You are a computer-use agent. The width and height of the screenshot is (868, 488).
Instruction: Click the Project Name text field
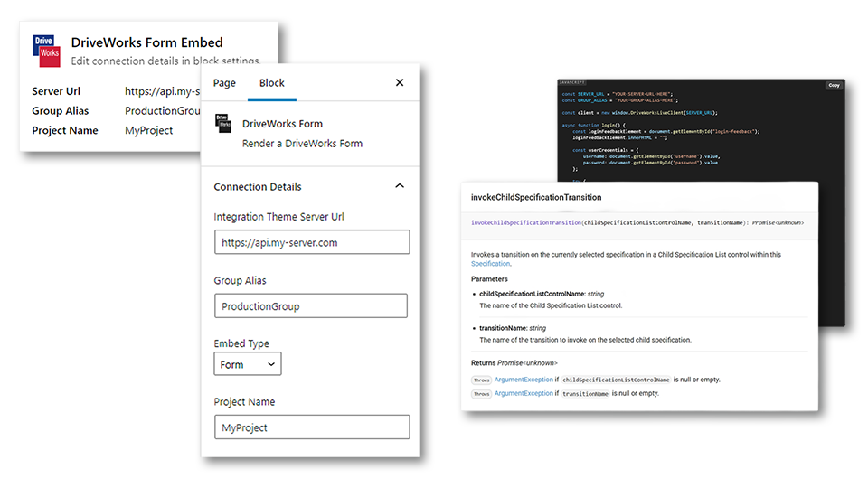(x=312, y=427)
